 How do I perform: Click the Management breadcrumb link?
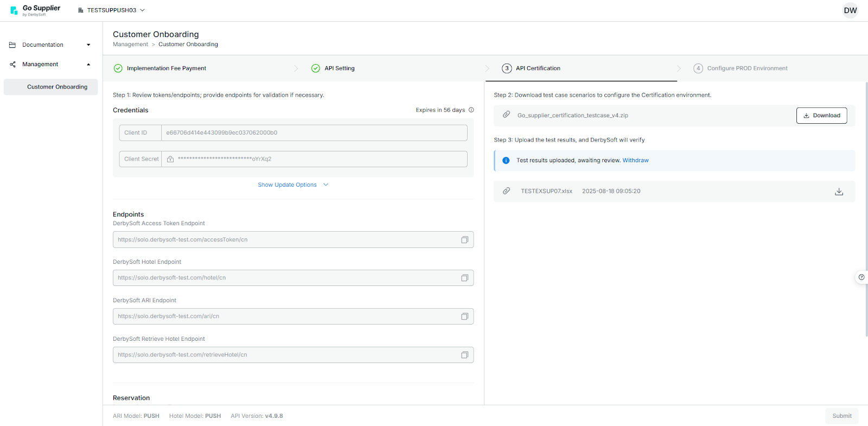130,44
